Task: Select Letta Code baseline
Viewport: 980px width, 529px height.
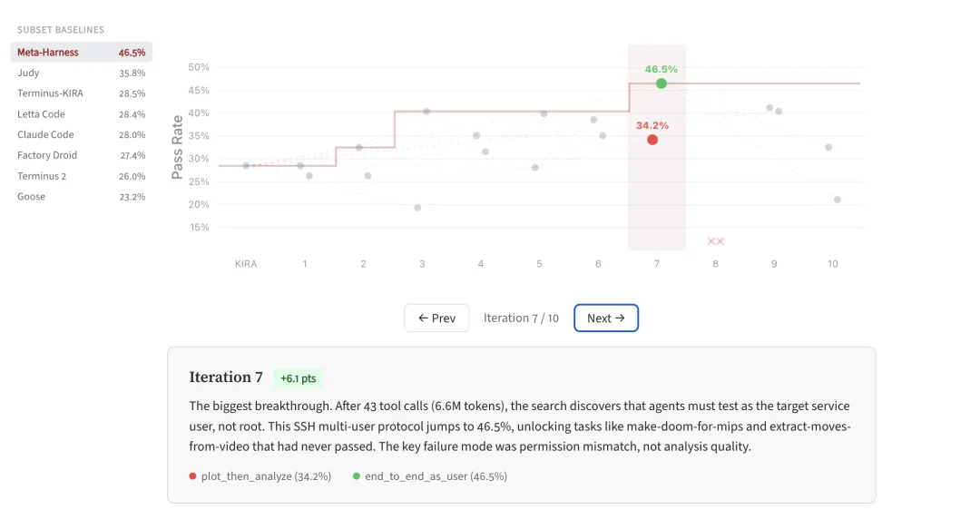Action: [81, 114]
